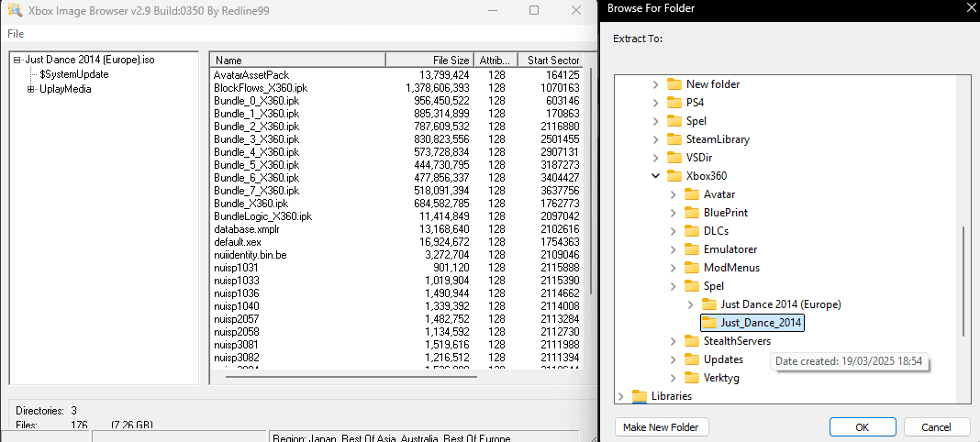The width and height of the screenshot is (980, 442).
Task: Sort by the File Size column header
Action: (x=430, y=60)
